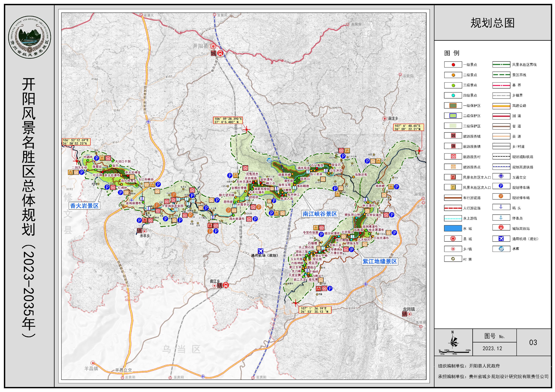Click the 一级保护区 swatch in the legend
The height and width of the screenshot is (392, 555).
[453, 106]
